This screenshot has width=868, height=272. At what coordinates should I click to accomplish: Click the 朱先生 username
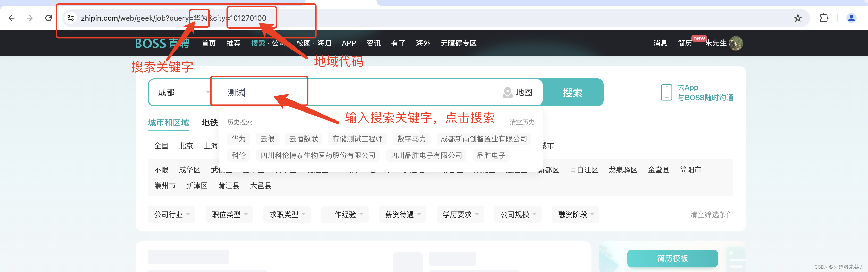point(715,43)
